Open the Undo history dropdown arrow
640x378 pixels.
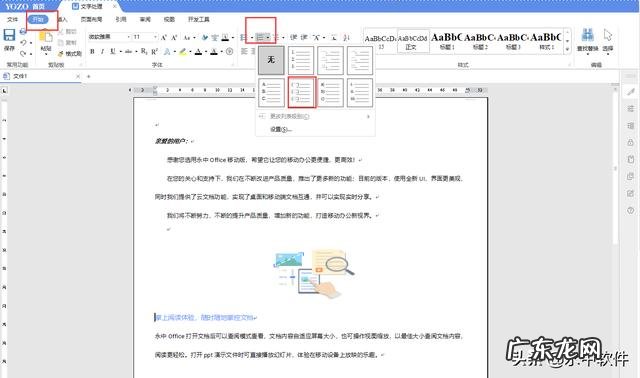coord(31,43)
